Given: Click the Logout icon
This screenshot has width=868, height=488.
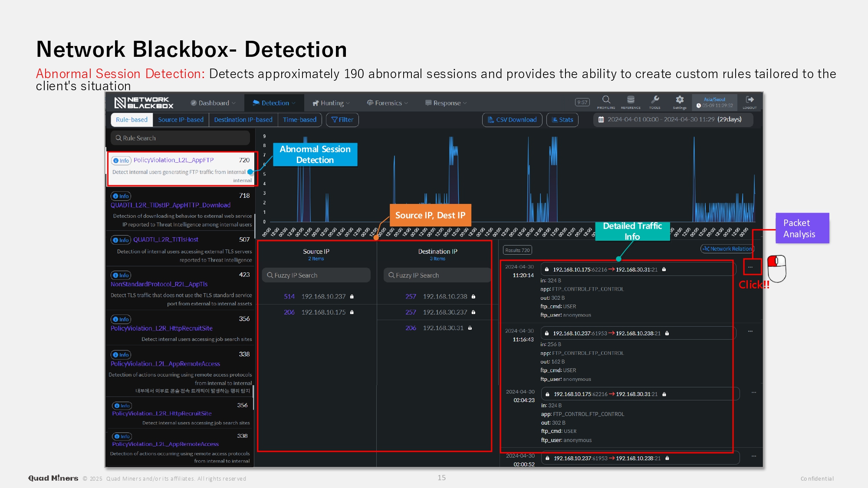Looking at the screenshot, I should pyautogui.click(x=750, y=100).
